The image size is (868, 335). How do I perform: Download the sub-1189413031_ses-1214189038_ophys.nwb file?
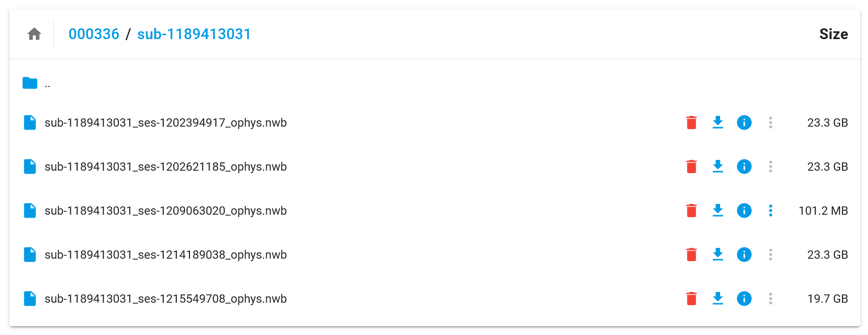[718, 254]
